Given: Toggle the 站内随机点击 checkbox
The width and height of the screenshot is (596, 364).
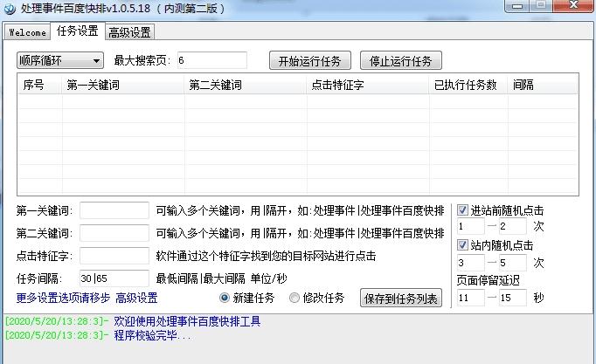Looking at the screenshot, I should (462, 244).
